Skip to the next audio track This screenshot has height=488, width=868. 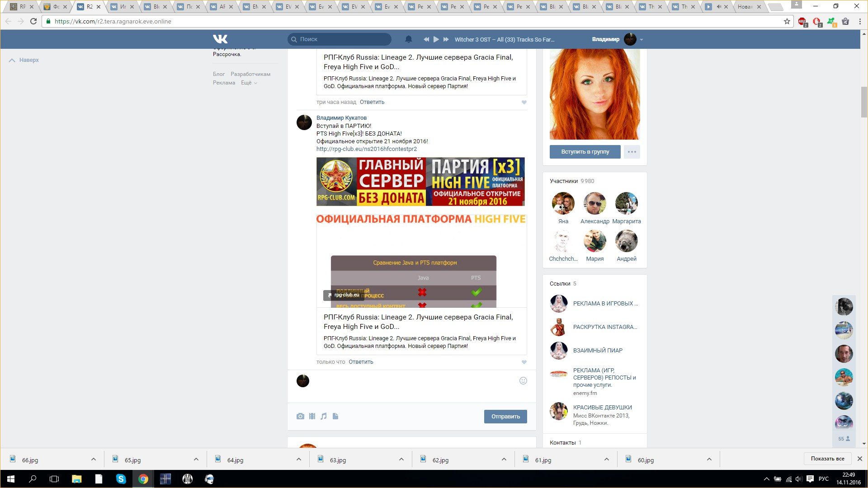tap(446, 39)
